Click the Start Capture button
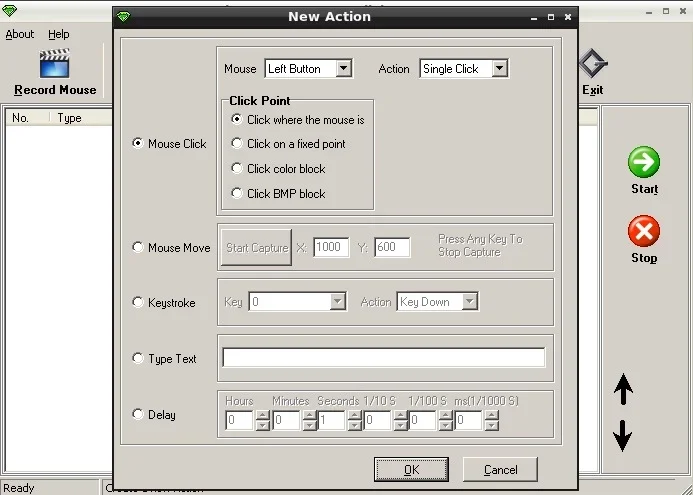693x495 pixels. [x=256, y=248]
